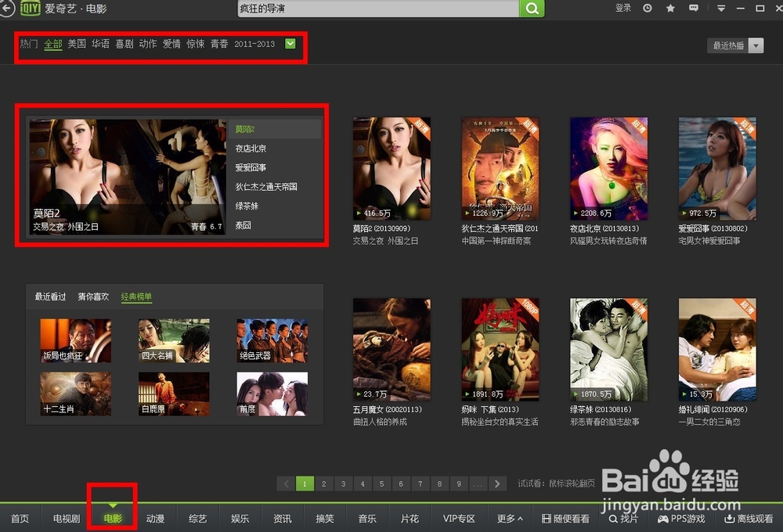Open the 猜你喜欢 tab

click(x=93, y=296)
